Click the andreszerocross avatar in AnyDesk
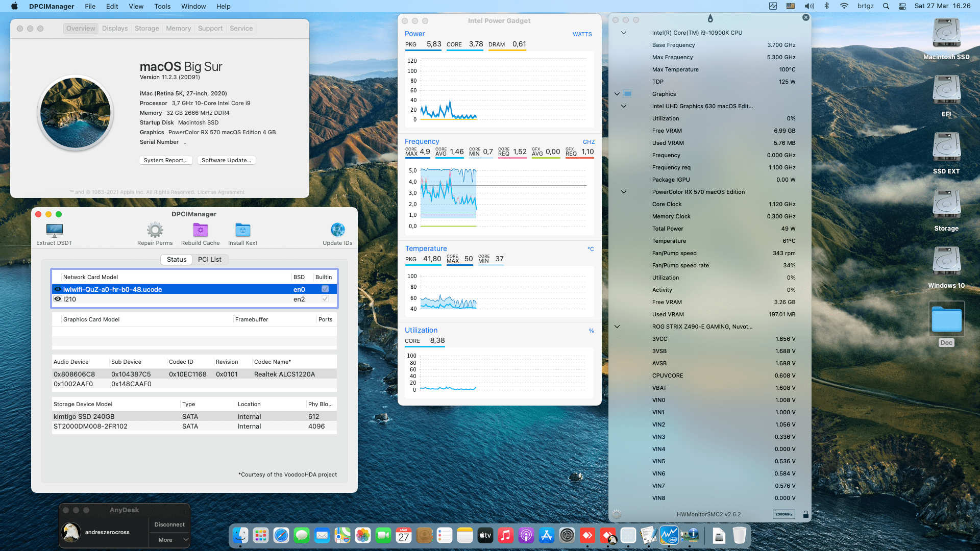The height and width of the screenshot is (551, 980). pos(71,532)
